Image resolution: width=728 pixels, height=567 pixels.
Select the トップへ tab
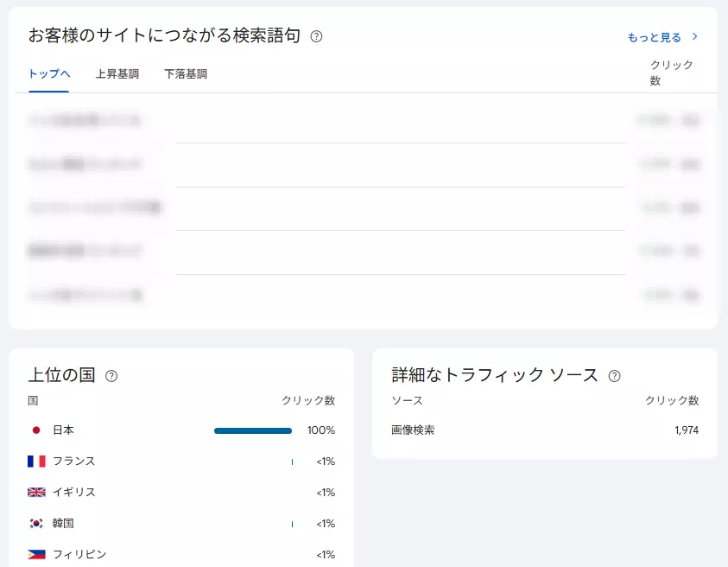49,73
